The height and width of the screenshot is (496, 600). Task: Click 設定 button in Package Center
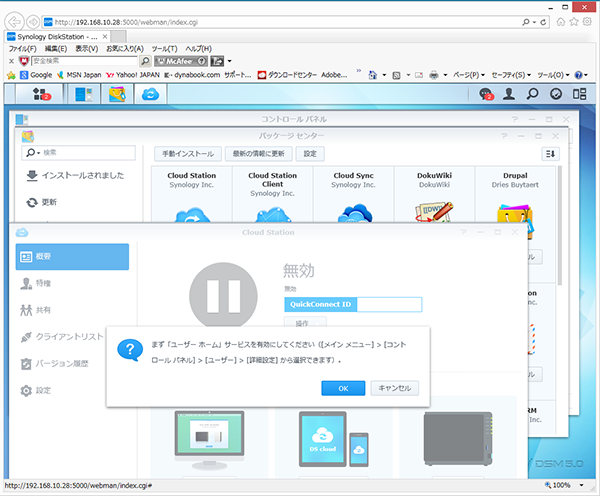point(310,154)
